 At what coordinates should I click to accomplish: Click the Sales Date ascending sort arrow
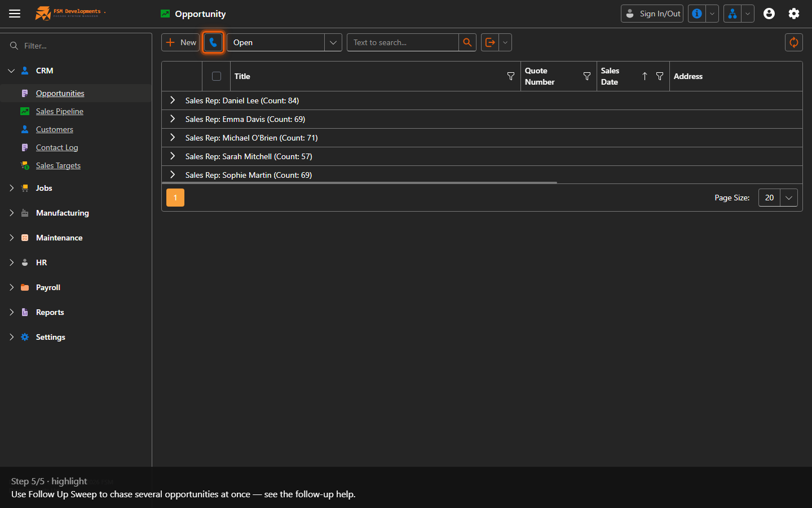(645, 76)
